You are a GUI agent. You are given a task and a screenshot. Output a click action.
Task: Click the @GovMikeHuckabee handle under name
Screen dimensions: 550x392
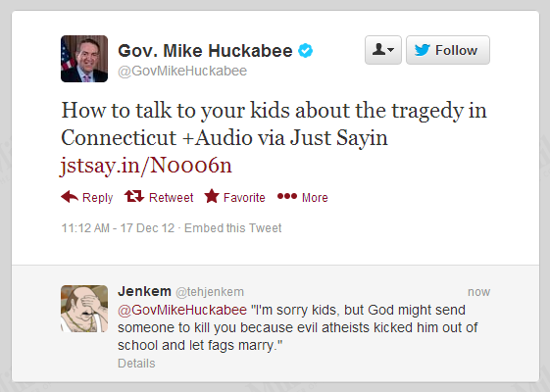[182, 71]
